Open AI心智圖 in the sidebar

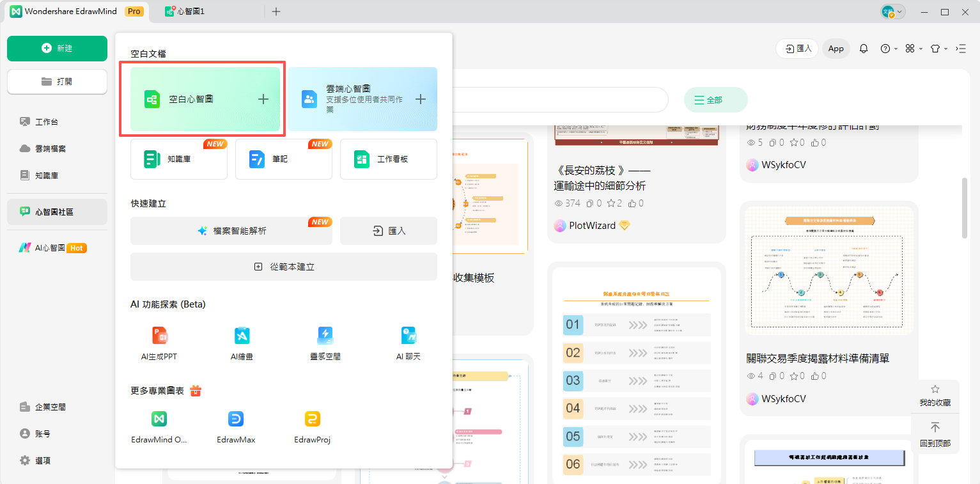[51, 248]
